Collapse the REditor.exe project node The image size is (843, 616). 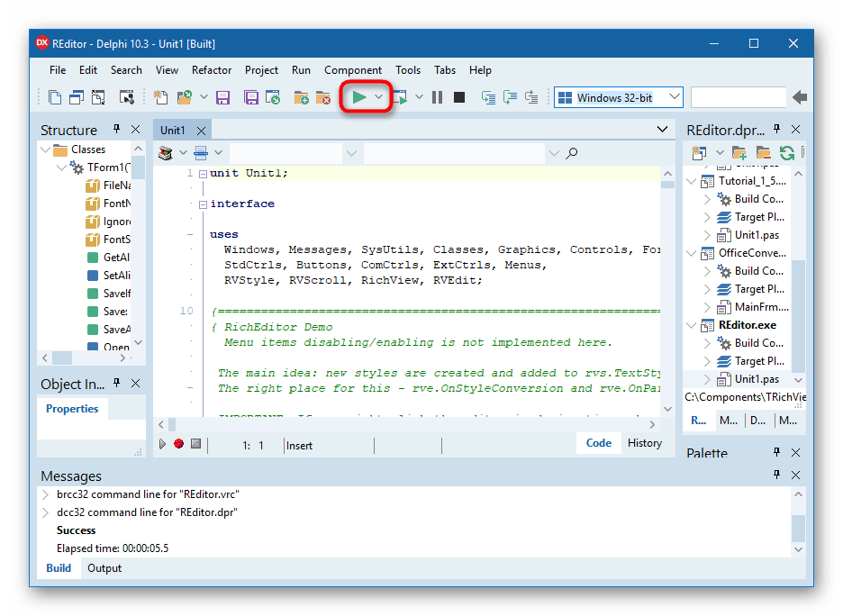(692, 325)
